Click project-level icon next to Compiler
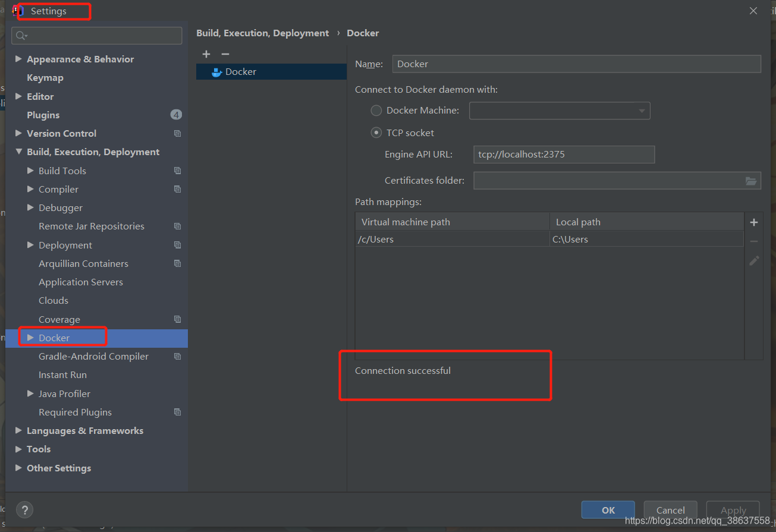This screenshot has width=776, height=532. [x=177, y=189]
